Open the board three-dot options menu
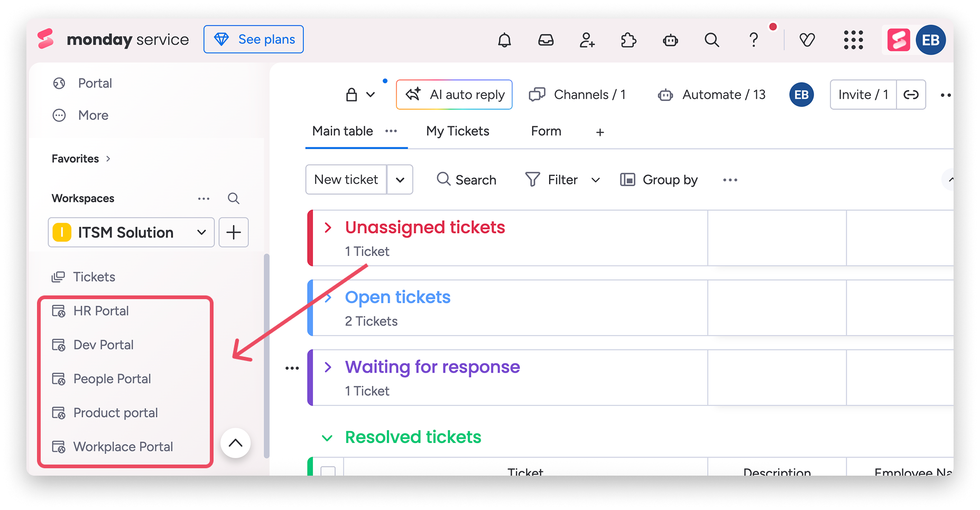 (946, 95)
